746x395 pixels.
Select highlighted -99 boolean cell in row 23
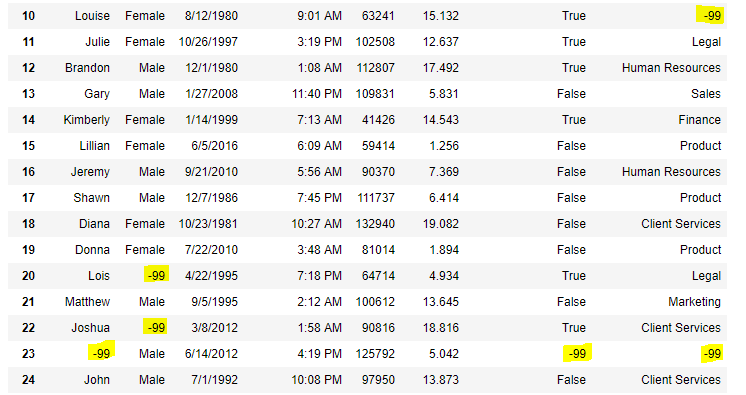click(577, 353)
